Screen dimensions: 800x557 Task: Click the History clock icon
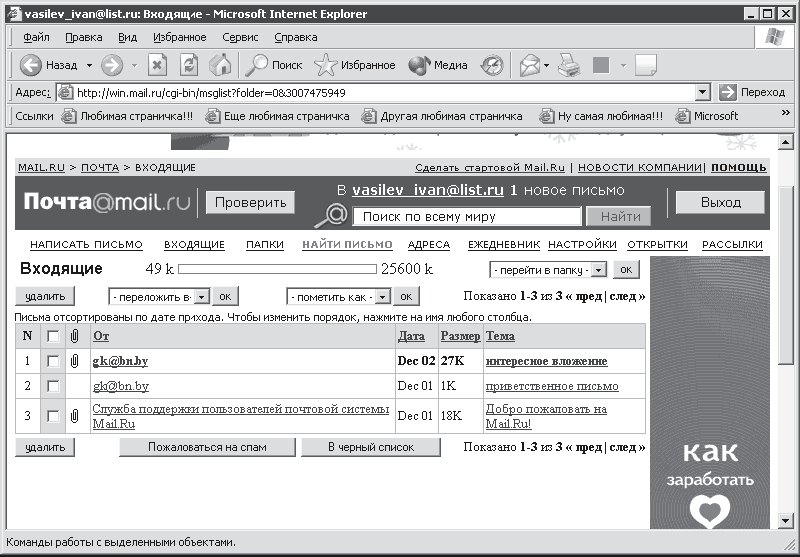click(492, 65)
